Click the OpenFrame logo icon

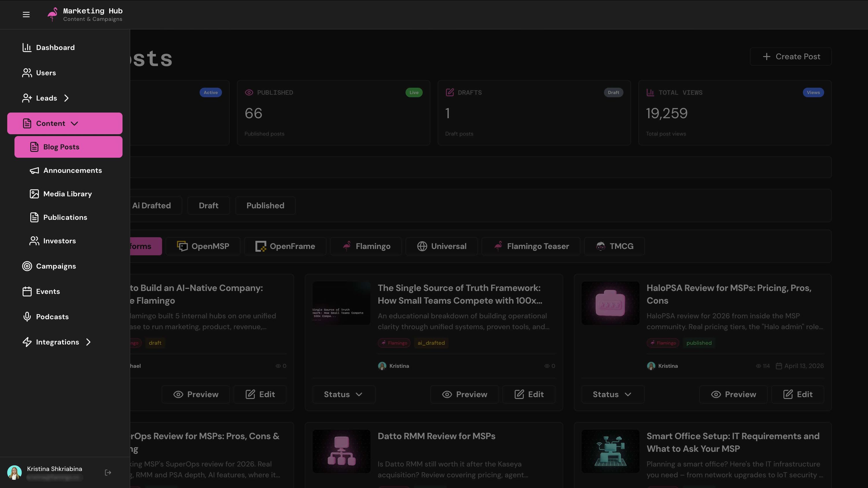[x=260, y=247]
